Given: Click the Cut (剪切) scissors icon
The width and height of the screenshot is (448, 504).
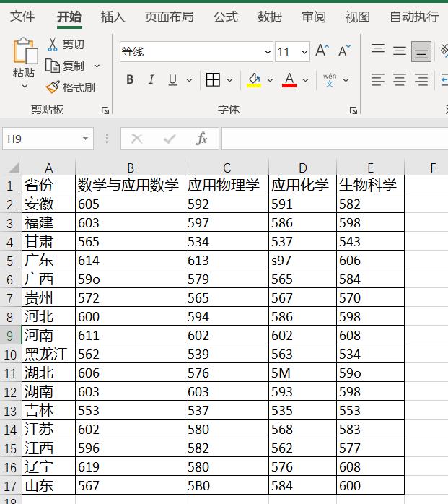Looking at the screenshot, I should point(53,44).
